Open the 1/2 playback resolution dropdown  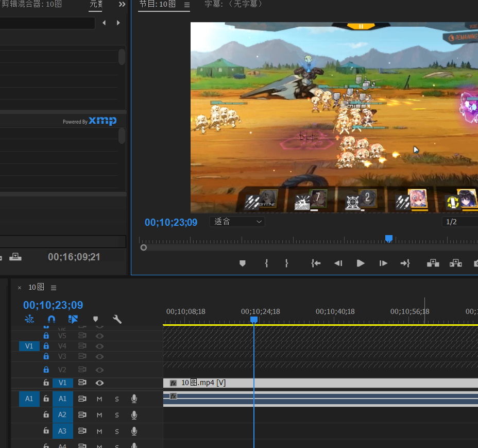(x=458, y=222)
